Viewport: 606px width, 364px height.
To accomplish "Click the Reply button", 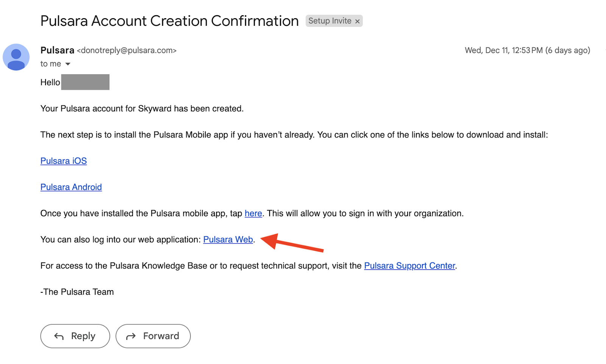I will tap(75, 336).
